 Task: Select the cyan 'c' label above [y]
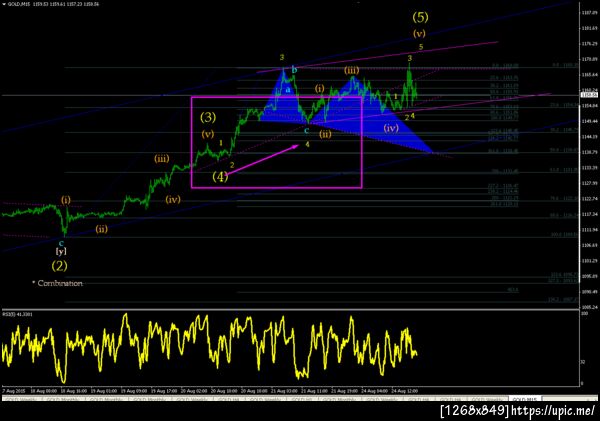61,243
